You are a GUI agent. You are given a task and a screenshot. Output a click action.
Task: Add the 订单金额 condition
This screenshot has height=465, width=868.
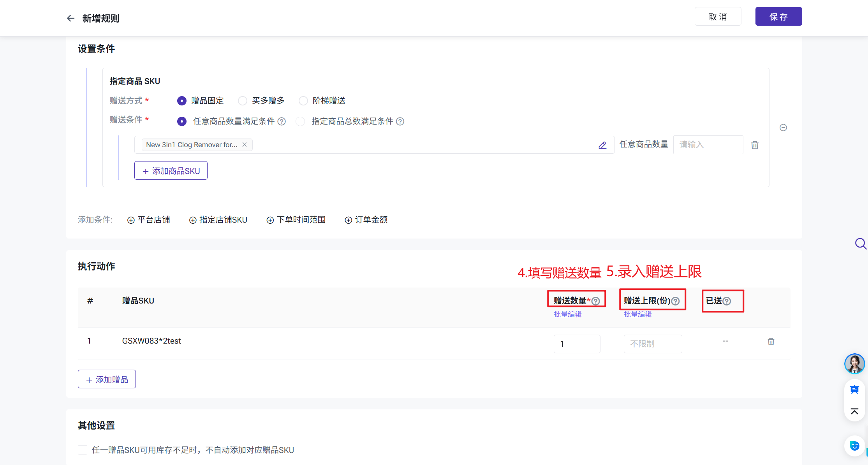[x=366, y=220]
